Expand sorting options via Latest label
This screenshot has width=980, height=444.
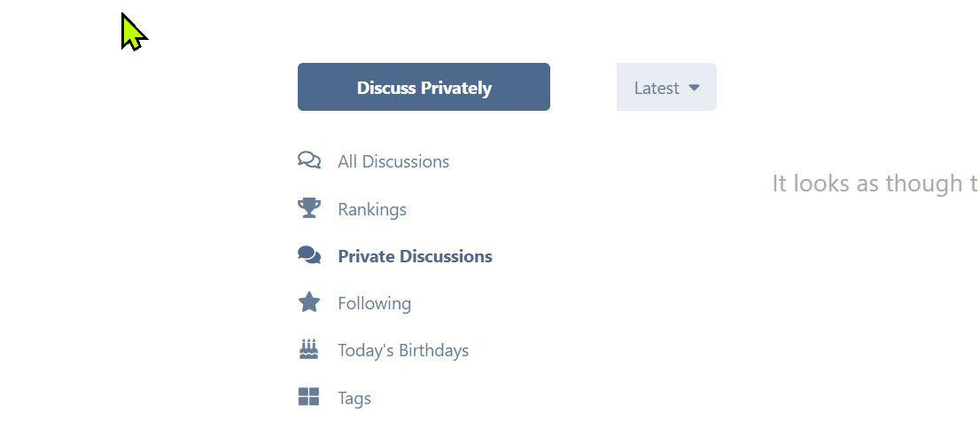pyautogui.click(x=657, y=88)
